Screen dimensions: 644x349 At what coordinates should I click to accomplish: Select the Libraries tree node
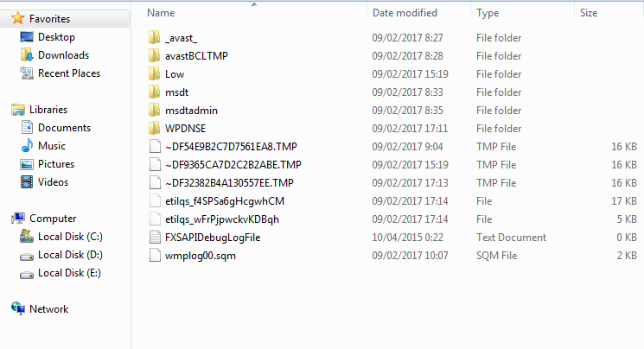48,110
